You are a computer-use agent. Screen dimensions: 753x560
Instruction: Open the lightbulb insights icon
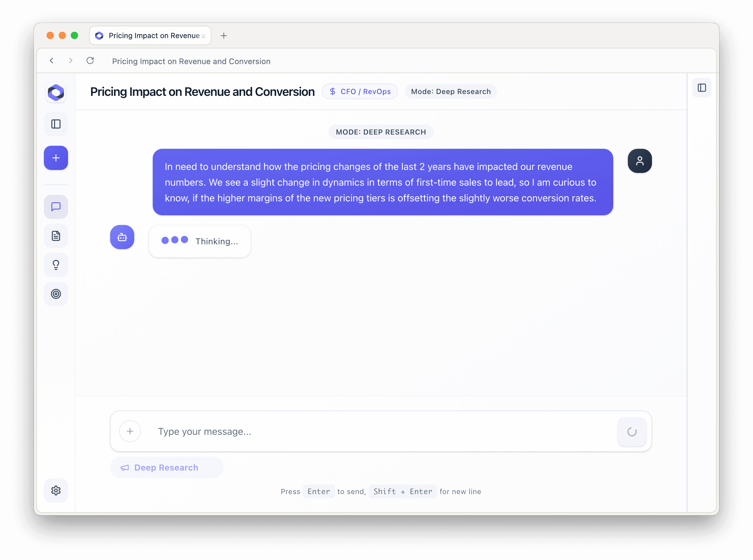click(56, 265)
